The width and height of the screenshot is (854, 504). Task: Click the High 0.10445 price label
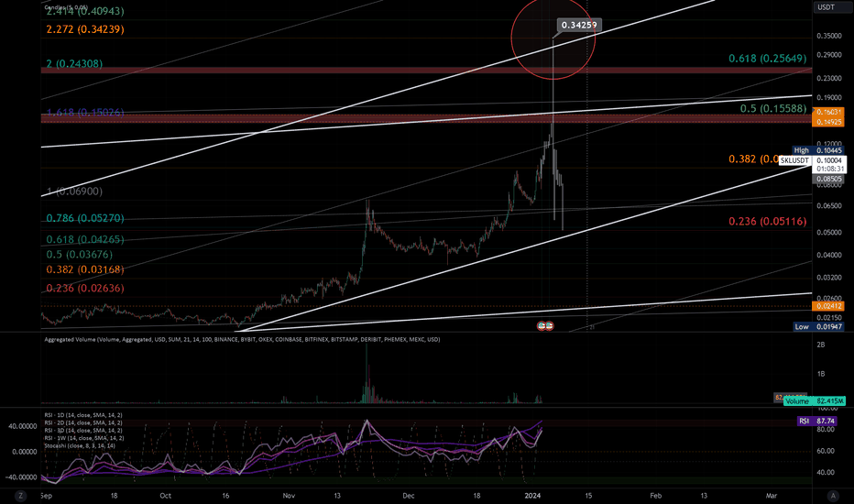coord(818,150)
